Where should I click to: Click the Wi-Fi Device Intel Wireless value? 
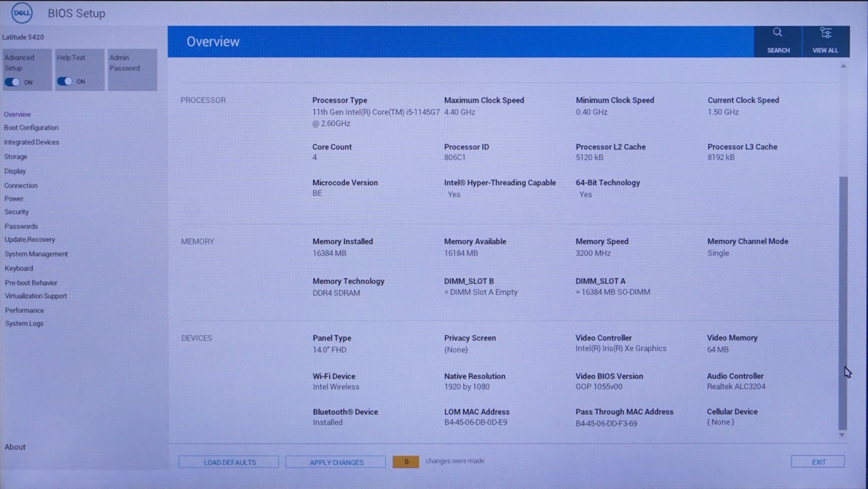coord(336,387)
